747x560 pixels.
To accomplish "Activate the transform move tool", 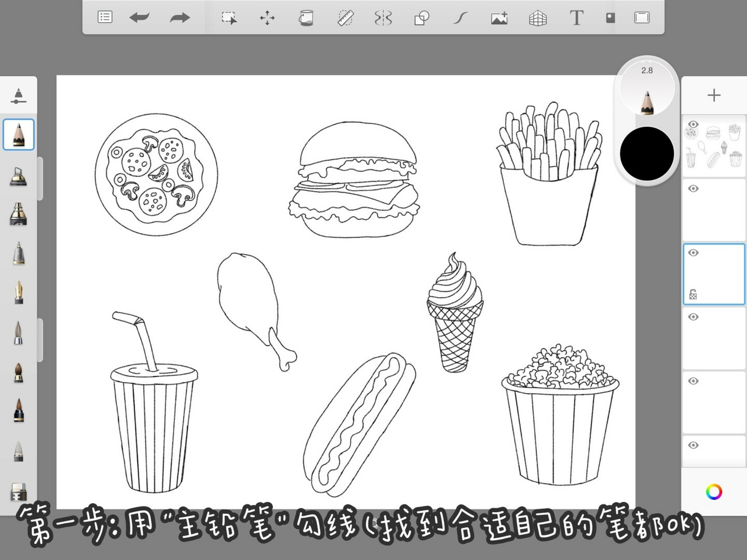I will (x=267, y=18).
